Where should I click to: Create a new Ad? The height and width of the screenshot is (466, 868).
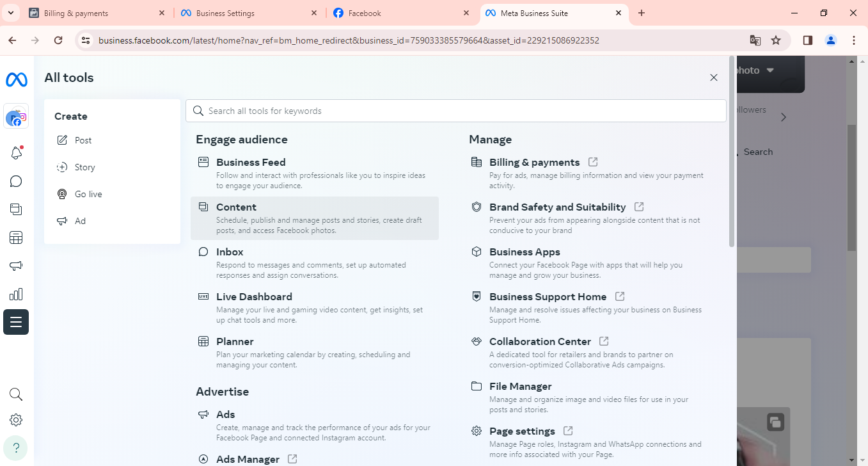coord(112,221)
